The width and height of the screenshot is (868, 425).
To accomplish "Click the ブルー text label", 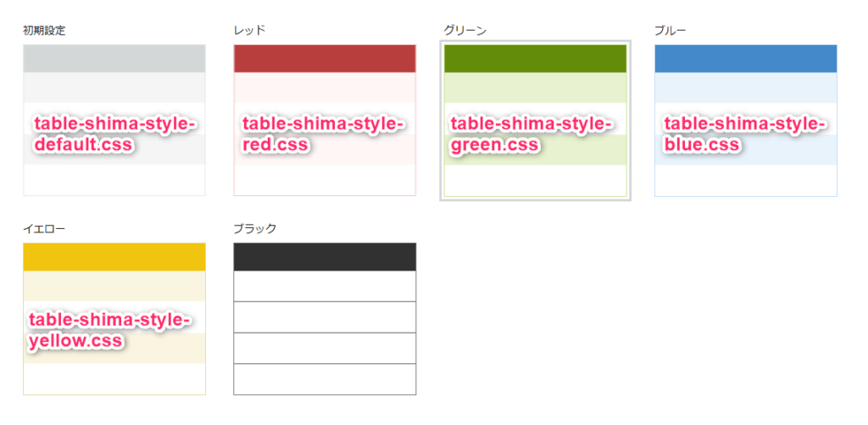I will 670,31.
